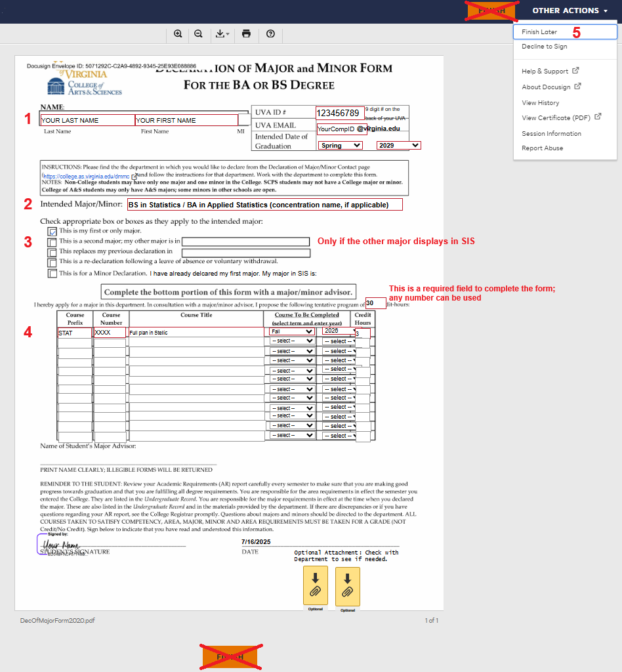Expand the Other Actions menu
Viewport: 622px width, 672px height.
[570, 10]
